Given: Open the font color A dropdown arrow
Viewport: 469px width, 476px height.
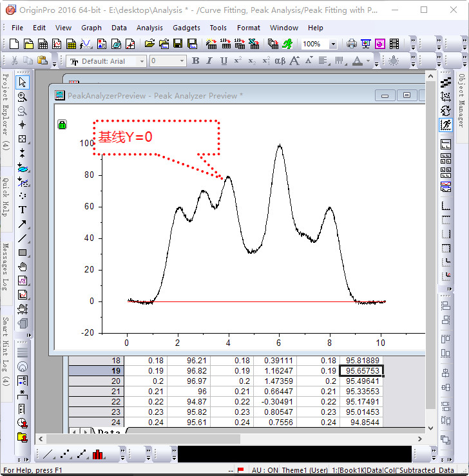Looking at the screenshot, I should pyautogui.click(x=368, y=61).
